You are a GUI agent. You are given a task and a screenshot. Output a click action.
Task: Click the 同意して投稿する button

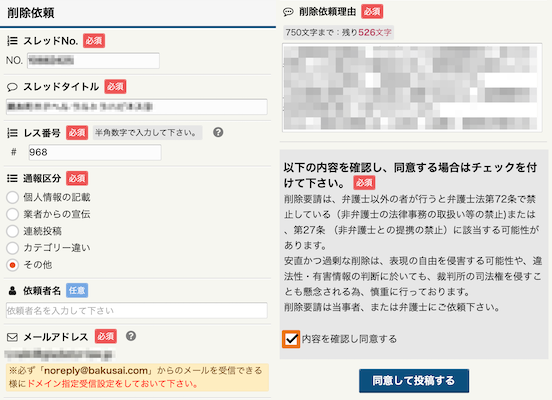tap(414, 381)
